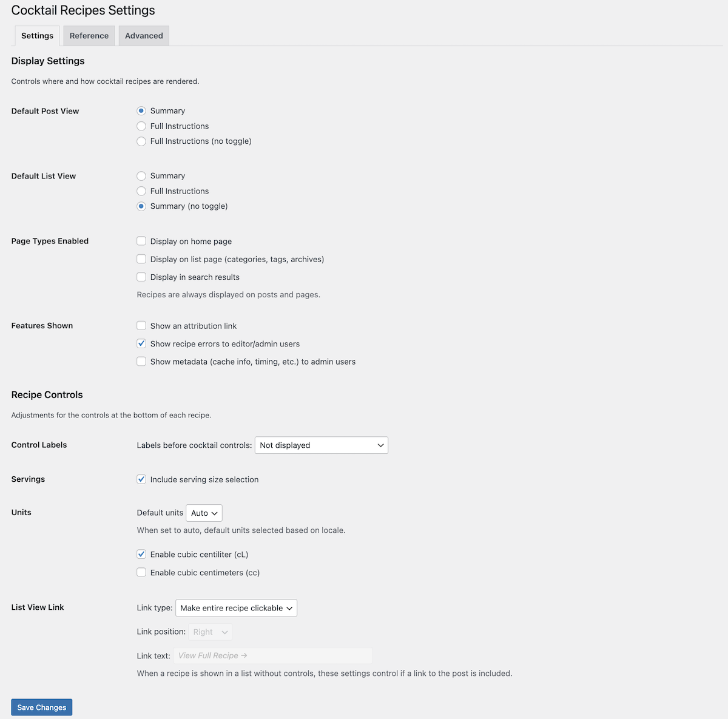Enable Display in search results
Image resolution: width=728 pixels, height=719 pixels.
click(141, 277)
